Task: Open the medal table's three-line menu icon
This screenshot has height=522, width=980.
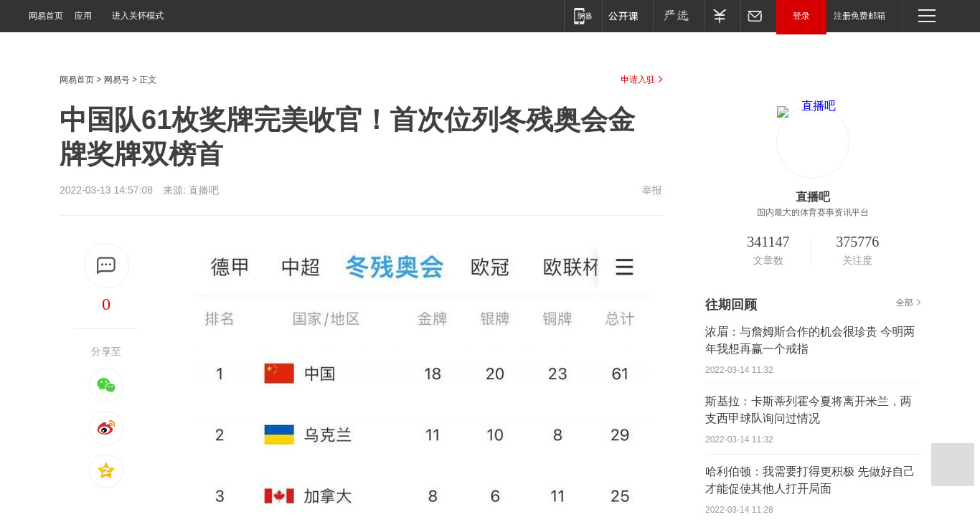Action: [624, 267]
